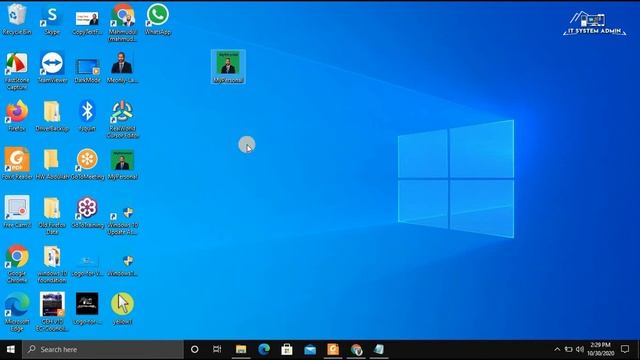Launch the Skype desktop shortcut

[x=52, y=20]
